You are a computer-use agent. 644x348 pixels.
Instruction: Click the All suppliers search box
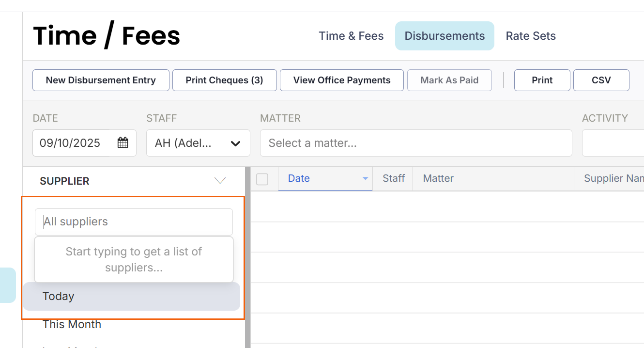[x=134, y=222]
